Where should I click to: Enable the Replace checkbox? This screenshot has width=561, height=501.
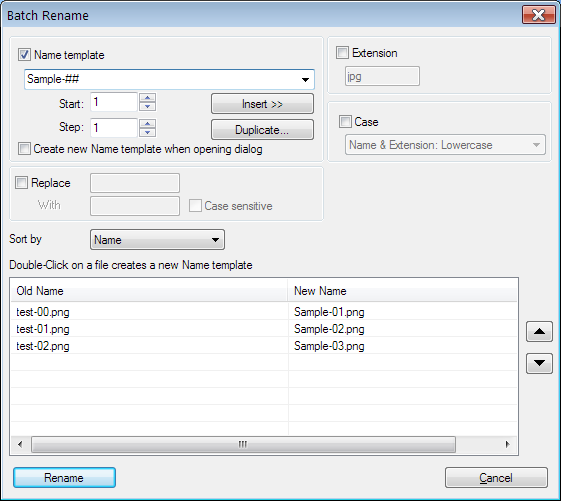21,183
